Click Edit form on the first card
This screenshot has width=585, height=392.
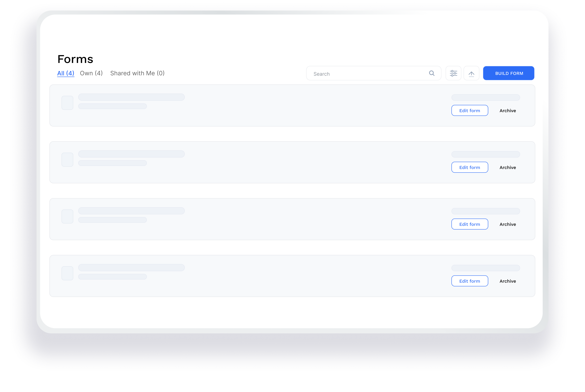tap(470, 111)
